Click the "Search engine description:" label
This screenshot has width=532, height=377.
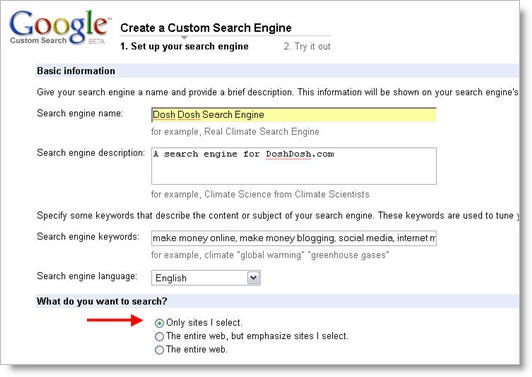pyautogui.click(x=91, y=153)
